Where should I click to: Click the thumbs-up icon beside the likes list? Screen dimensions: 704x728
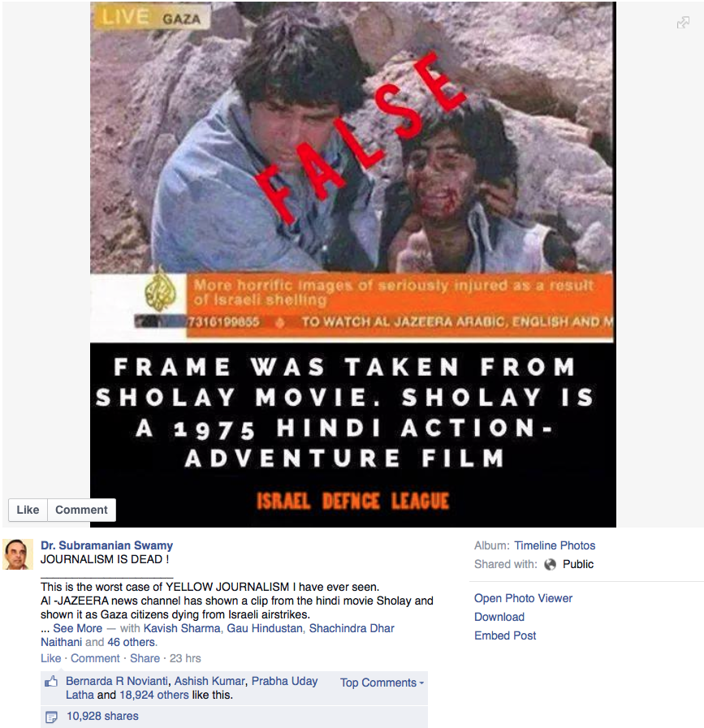[51, 682]
